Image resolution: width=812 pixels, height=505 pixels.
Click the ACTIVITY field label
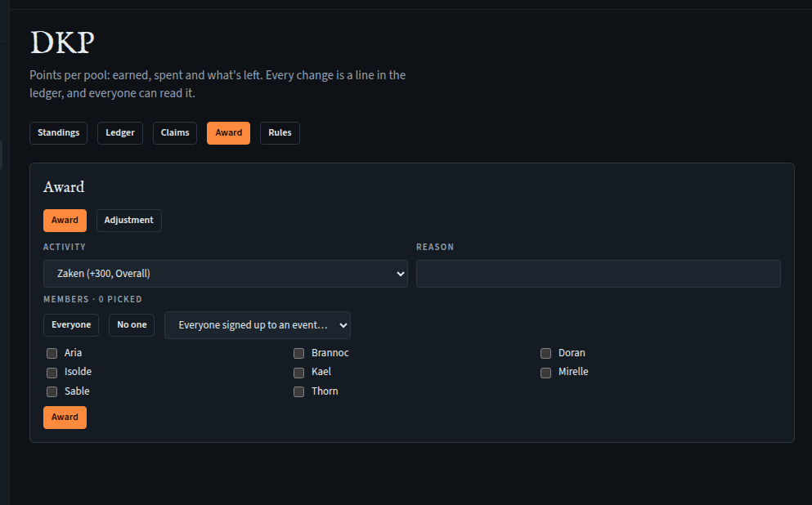click(65, 248)
